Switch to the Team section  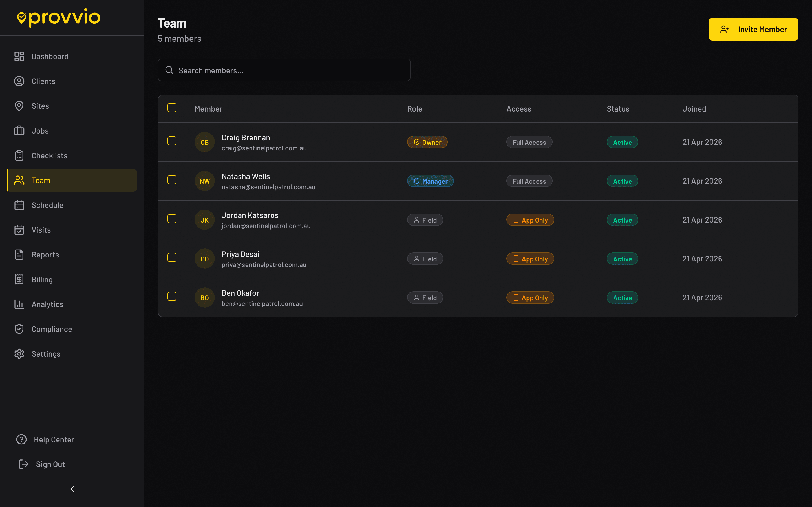pyautogui.click(x=41, y=180)
